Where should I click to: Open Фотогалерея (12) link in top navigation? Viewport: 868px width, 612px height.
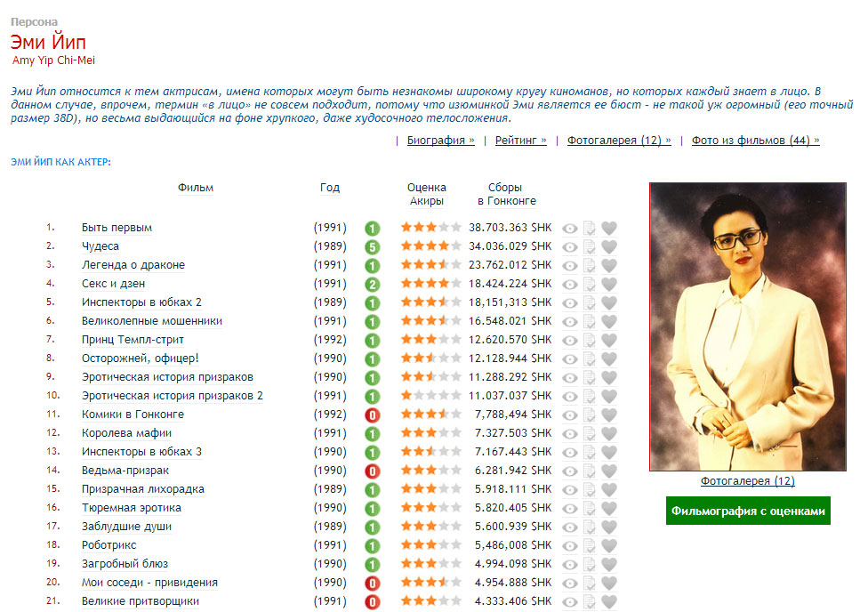point(619,141)
